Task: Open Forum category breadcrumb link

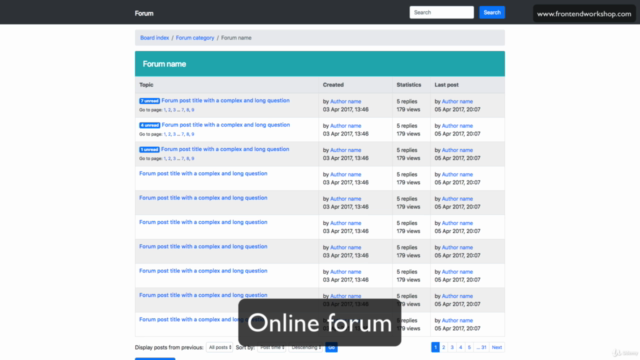Action: coord(195,38)
